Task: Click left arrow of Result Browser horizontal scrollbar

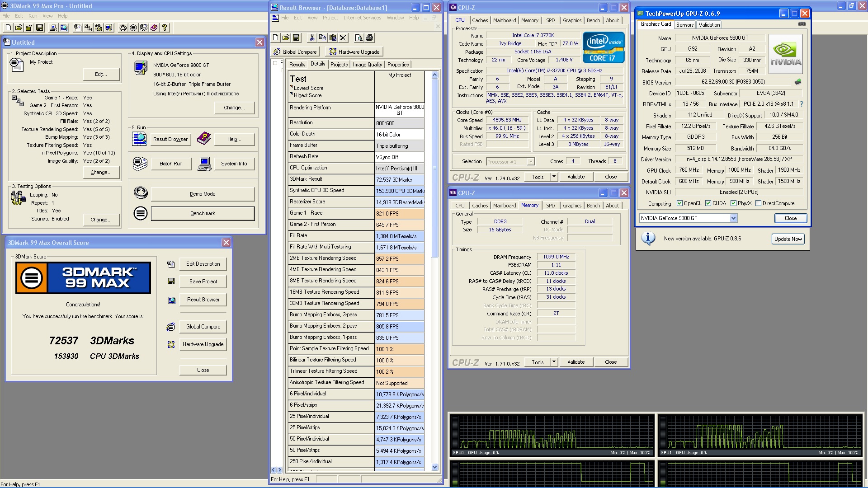Action: (273, 470)
